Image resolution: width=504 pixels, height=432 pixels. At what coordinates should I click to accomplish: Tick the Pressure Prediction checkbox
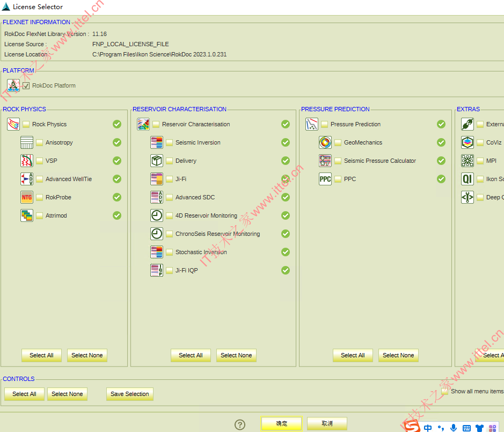pyautogui.click(x=324, y=124)
